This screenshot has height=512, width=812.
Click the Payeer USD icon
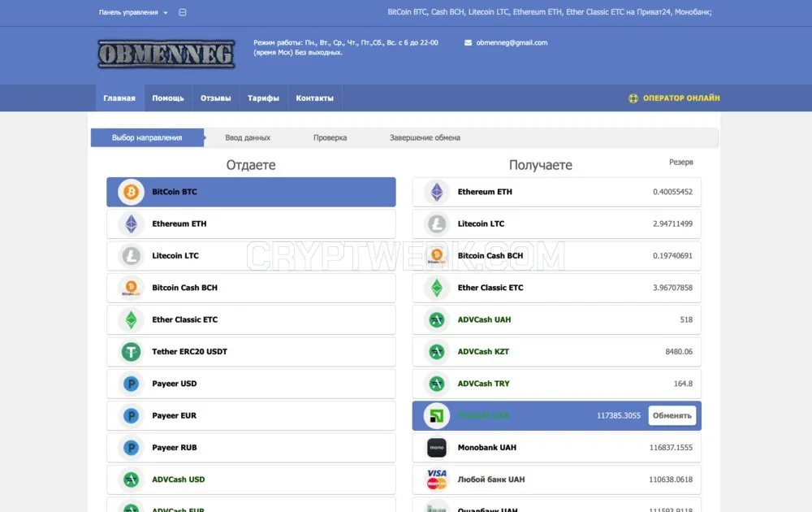131,384
